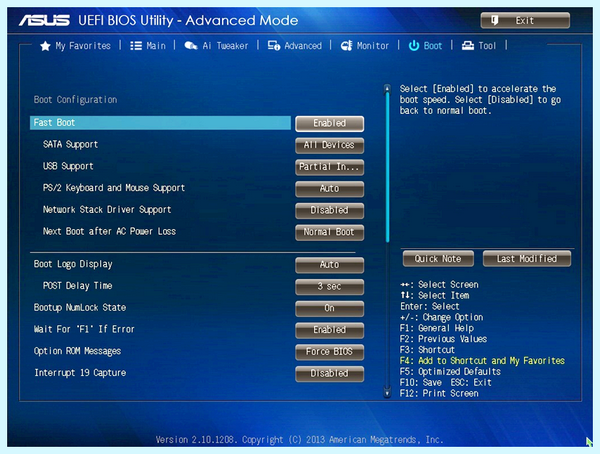Change PS/2 Keyboard and Mouse Support value

coord(329,189)
